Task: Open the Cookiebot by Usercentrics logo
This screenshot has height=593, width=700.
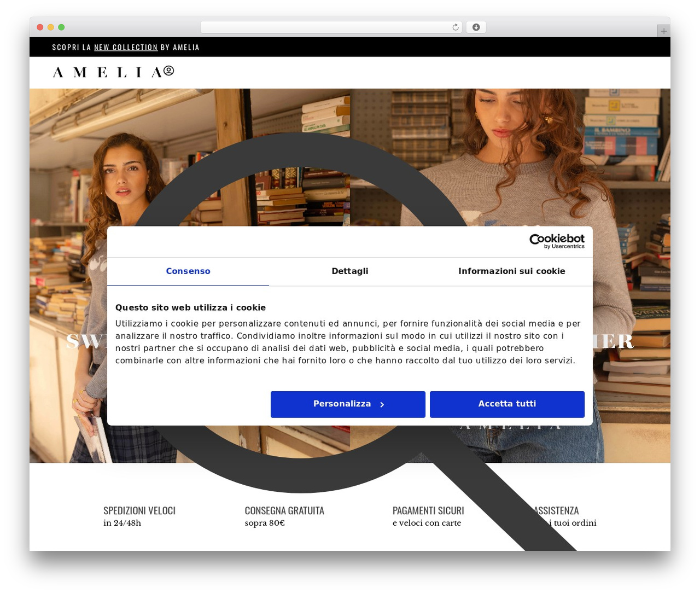Action: coord(557,241)
